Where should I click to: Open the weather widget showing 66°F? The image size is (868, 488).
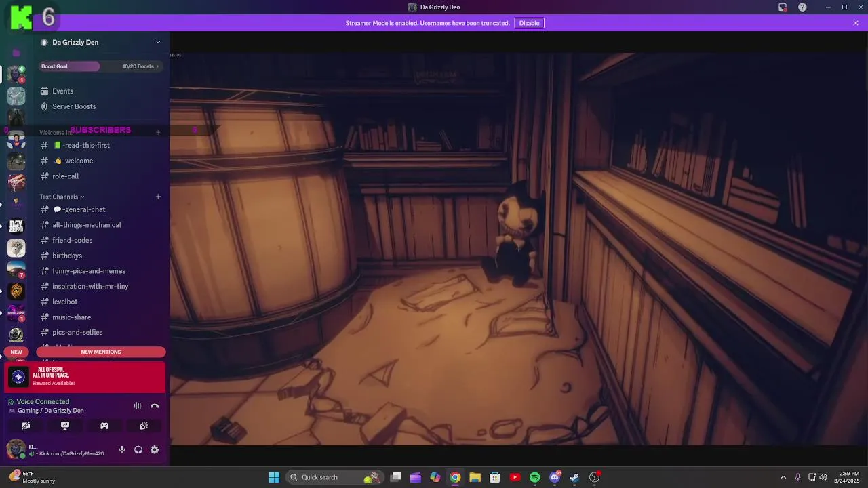tap(32, 477)
